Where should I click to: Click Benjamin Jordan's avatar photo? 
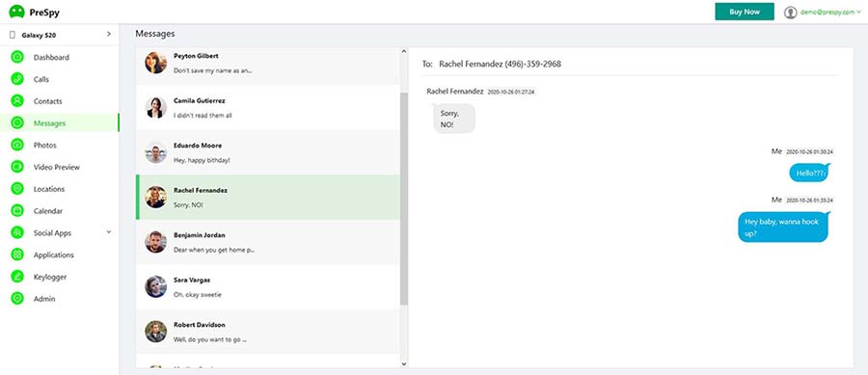[x=155, y=242]
